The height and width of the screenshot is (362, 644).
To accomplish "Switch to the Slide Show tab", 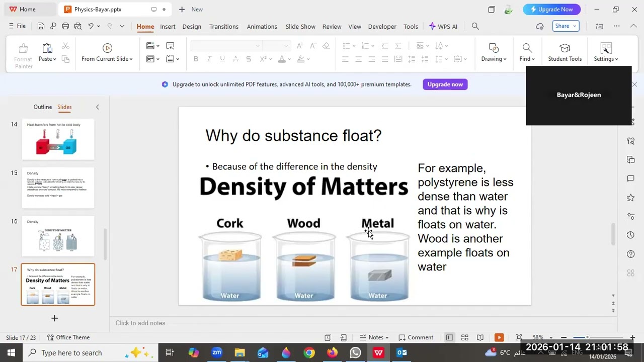I will point(300,27).
